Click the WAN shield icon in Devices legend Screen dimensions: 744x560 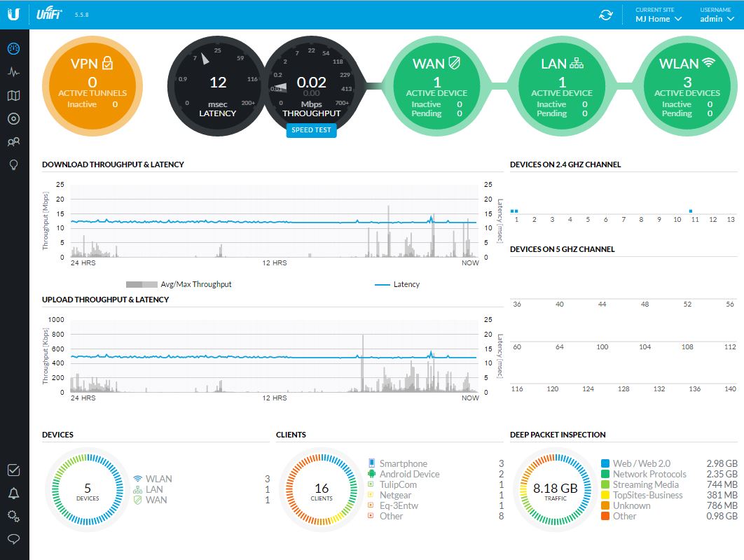click(137, 500)
